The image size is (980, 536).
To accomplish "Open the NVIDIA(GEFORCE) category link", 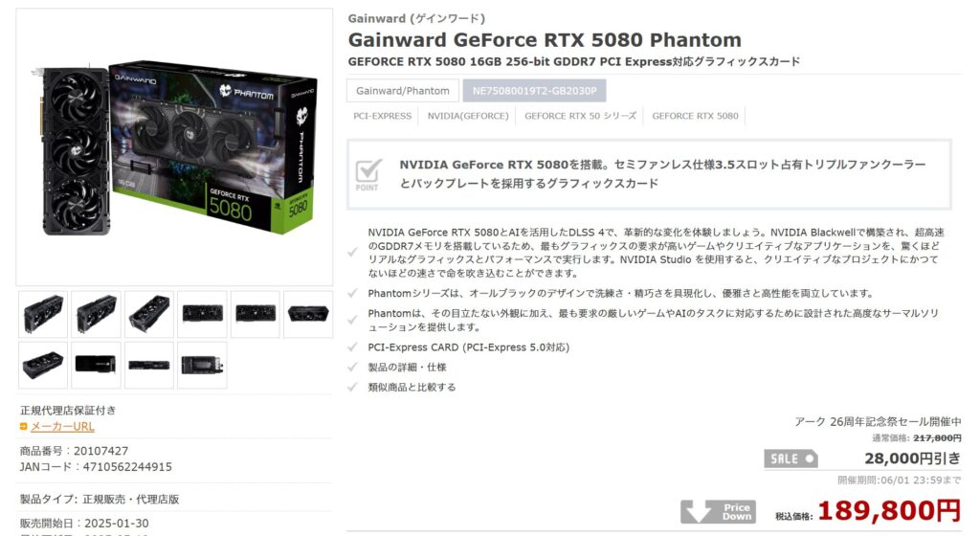I will (468, 116).
